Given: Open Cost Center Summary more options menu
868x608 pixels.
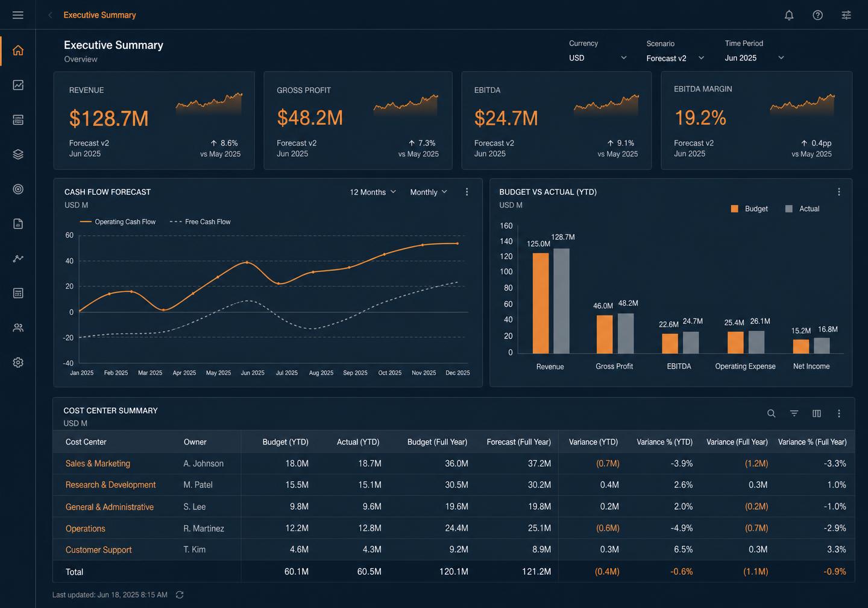Looking at the screenshot, I should tap(839, 413).
